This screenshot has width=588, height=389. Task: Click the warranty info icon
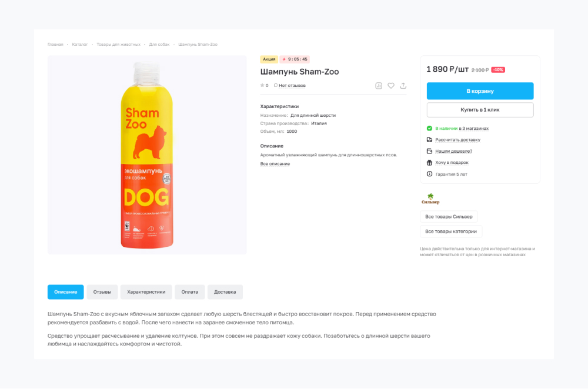(429, 174)
